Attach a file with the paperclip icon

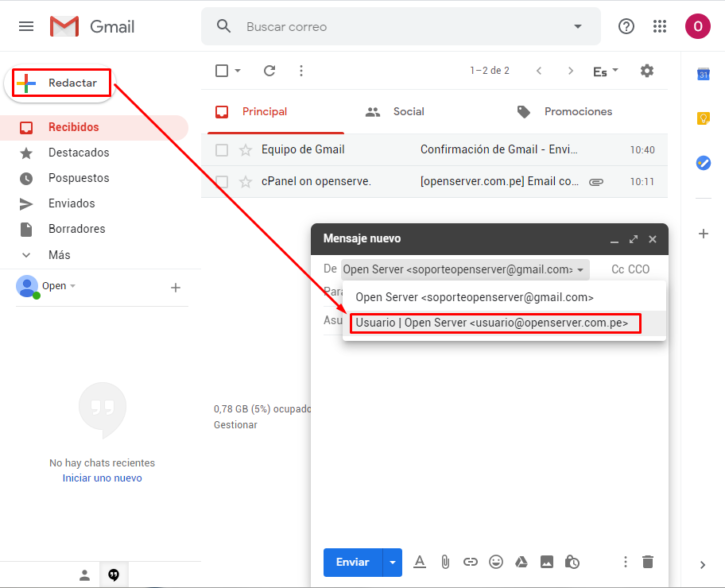(x=445, y=562)
